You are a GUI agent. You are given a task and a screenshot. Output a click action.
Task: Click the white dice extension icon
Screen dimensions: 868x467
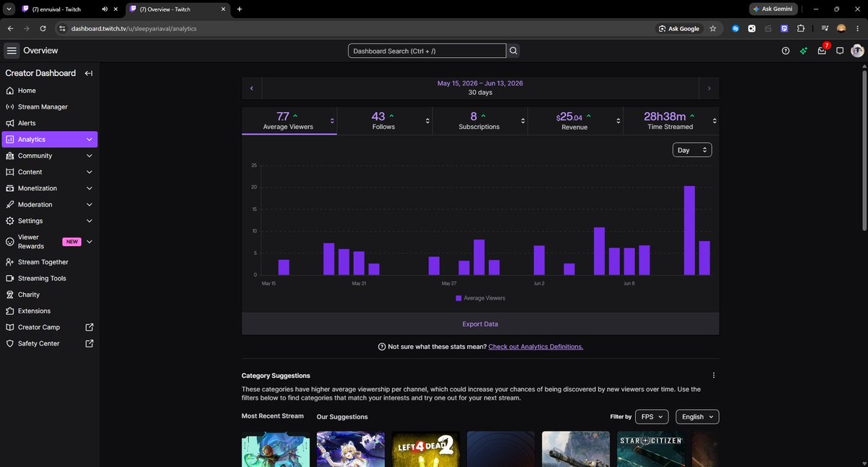(752, 28)
